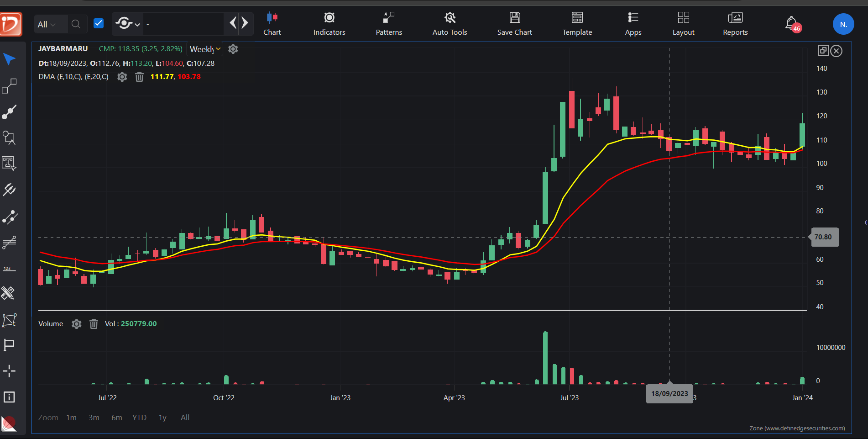Select the polygon pattern tool
This screenshot has width=868, height=439.
point(9,320)
